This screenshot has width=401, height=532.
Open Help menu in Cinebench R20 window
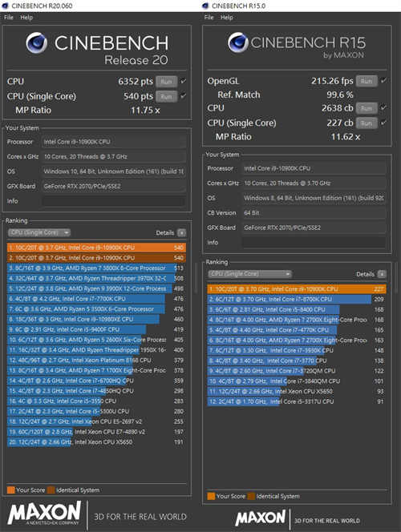(26, 18)
